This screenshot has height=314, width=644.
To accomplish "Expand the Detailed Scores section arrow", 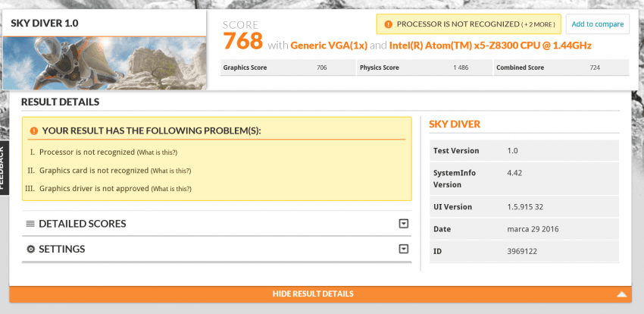I will coord(404,224).
